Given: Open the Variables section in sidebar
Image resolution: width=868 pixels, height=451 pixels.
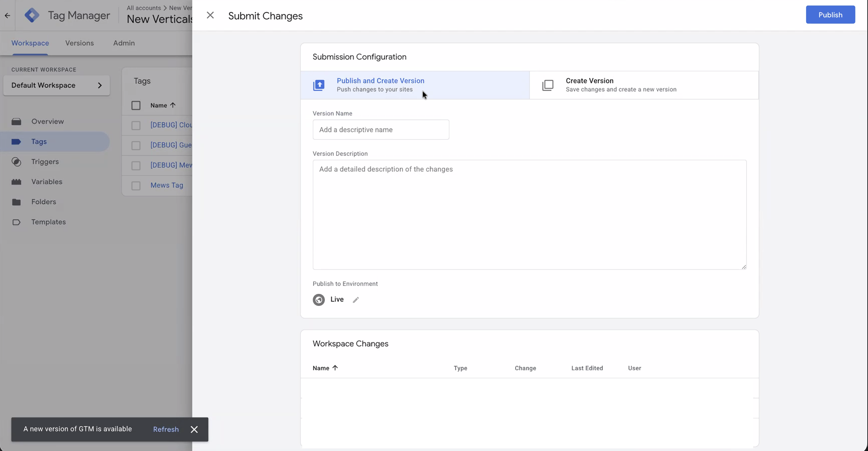Looking at the screenshot, I should [x=47, y=182].
